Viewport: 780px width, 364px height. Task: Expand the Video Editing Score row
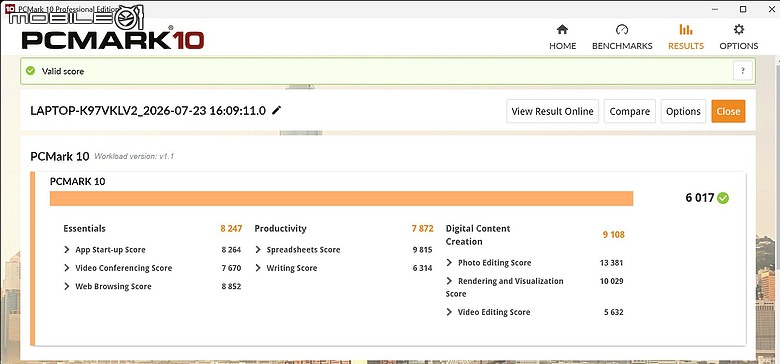(x=449, y=312)
